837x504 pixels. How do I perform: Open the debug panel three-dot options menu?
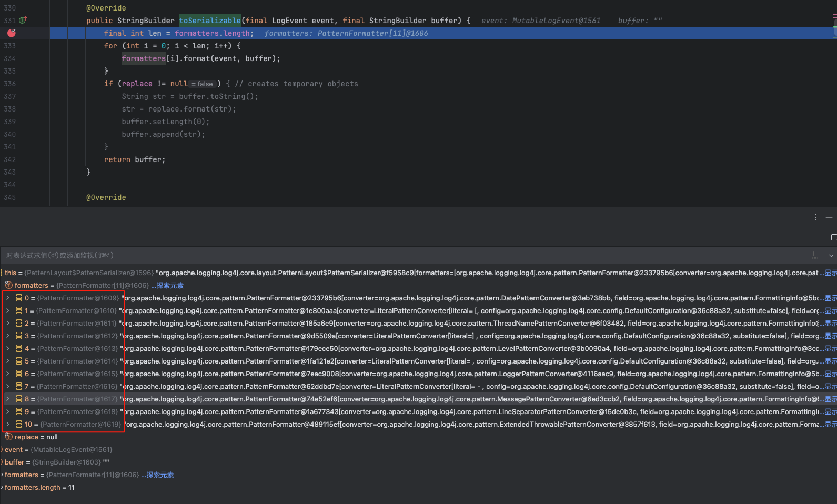(815, 217)
